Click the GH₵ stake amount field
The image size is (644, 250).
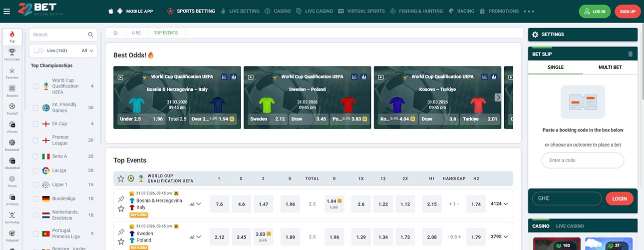[x=567, y=198]
